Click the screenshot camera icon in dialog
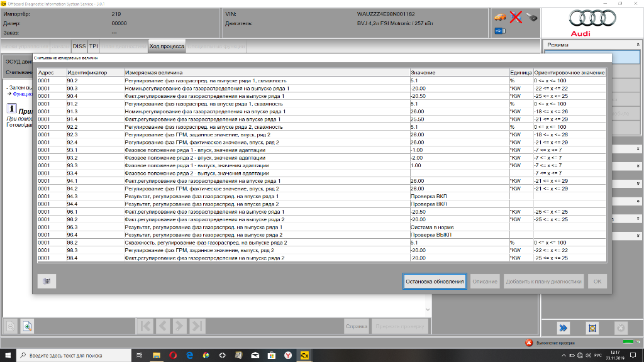The image size is (644, 362). (47, 282)
